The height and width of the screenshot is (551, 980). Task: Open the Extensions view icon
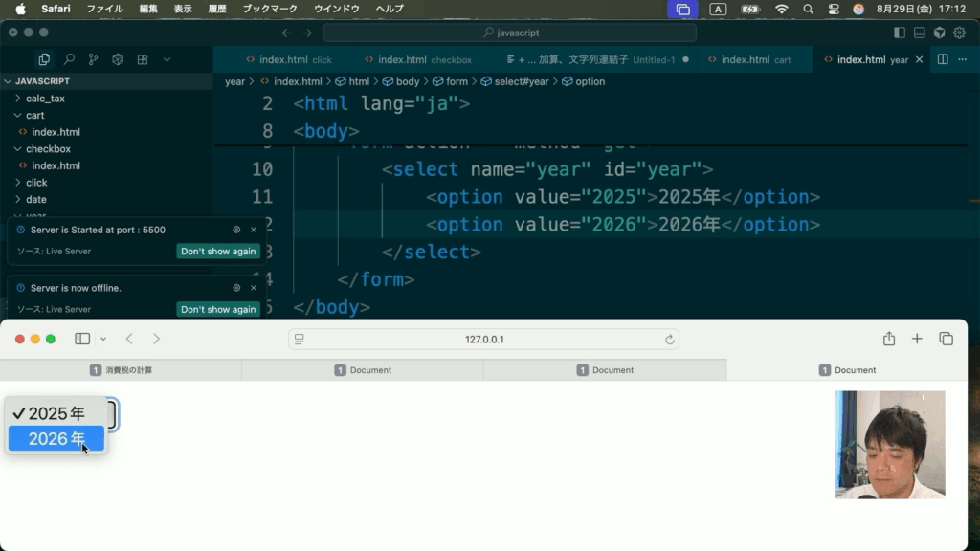(x=143, y=59)
